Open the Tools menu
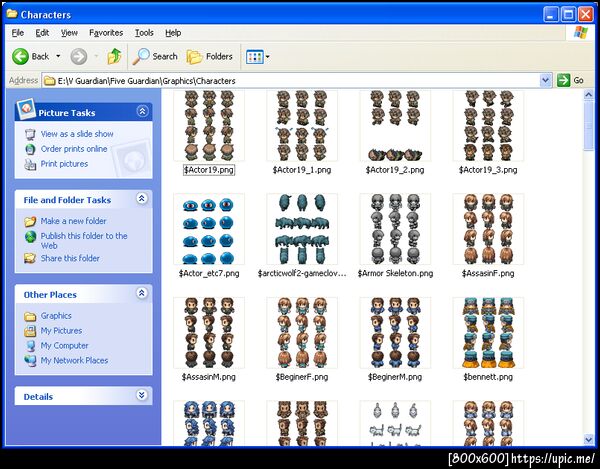 144,33
